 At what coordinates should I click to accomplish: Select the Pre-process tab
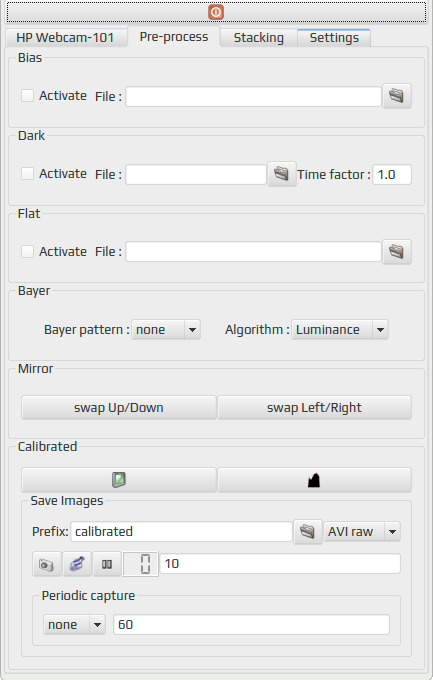click(x=174, y=37)
